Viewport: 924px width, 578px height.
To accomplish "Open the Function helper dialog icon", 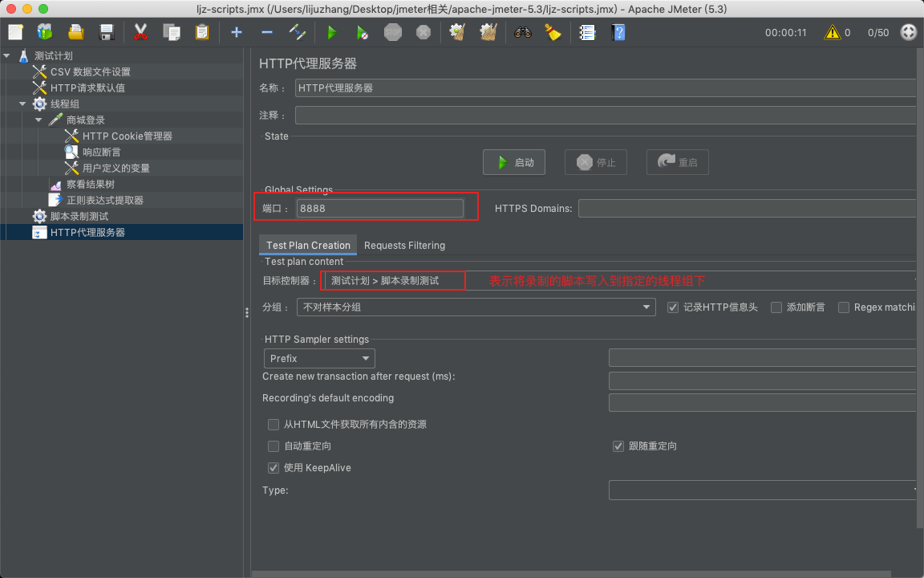I will click(587, 32).
